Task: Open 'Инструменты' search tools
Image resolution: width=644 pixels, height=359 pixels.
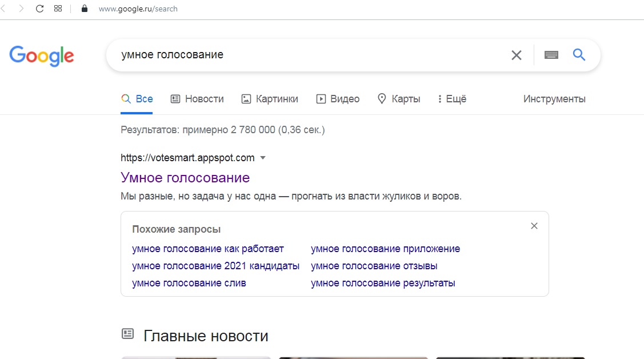Action: pyautogui.click(x=554, y=99)
